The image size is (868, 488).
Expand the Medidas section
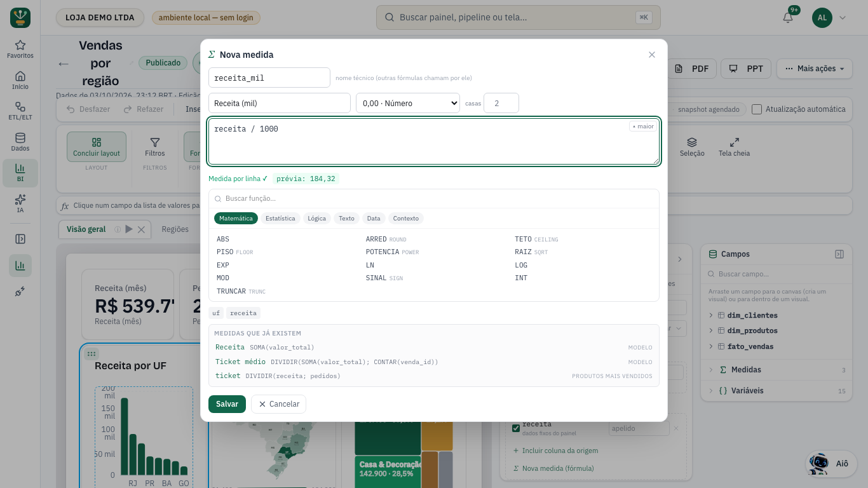(x=776, y=370)
